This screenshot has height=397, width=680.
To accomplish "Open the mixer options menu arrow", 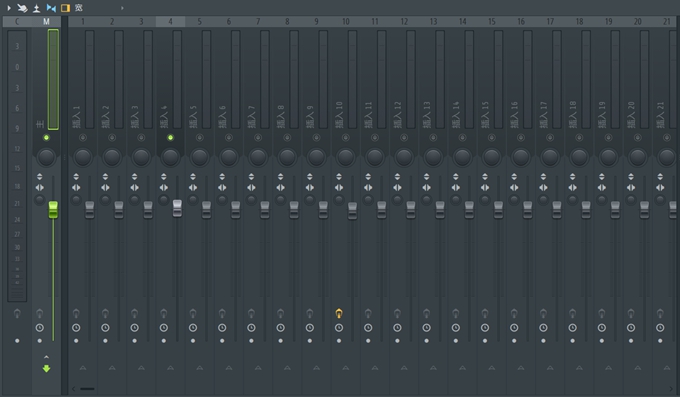I will [9, 8].
